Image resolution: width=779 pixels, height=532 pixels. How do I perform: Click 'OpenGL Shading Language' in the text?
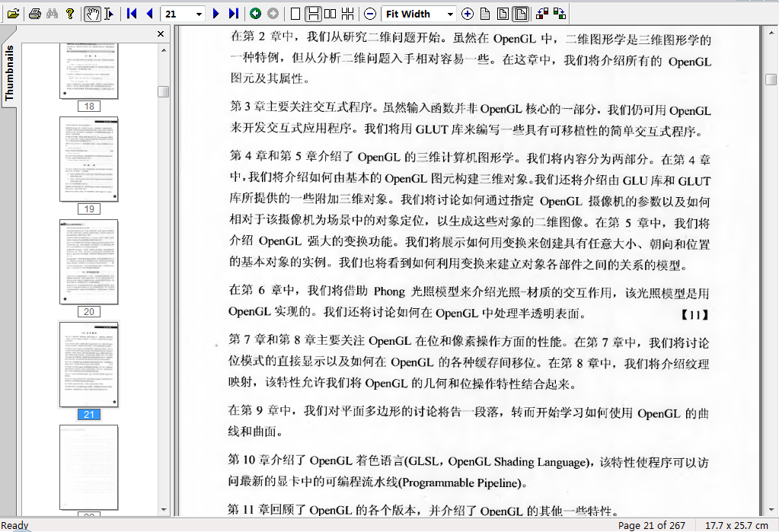pos(518,462)
